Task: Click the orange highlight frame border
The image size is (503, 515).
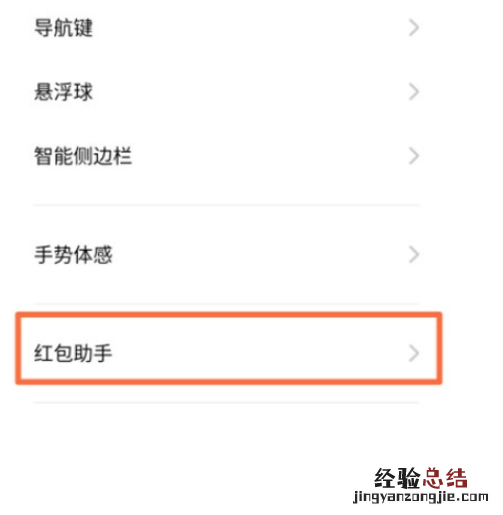Action: 229,315
